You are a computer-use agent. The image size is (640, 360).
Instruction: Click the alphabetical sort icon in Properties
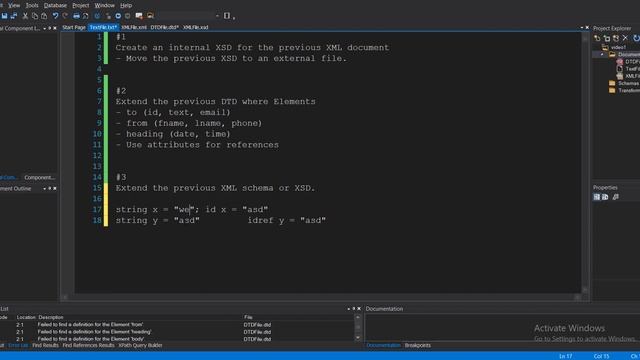[x=605, y=197]
